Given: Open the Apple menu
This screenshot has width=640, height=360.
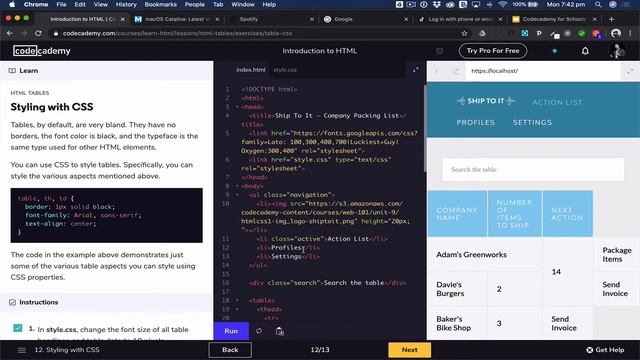Looking at the screenshot, I should 12,4.
